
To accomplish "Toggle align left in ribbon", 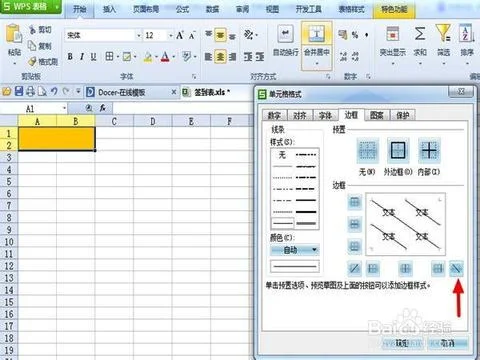I will [208, 57].
